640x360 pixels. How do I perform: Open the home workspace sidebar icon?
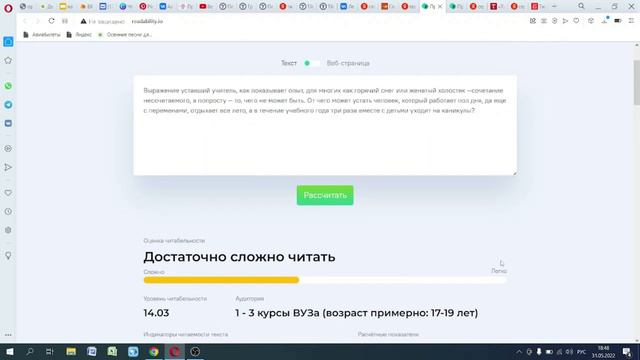pos(8,42)
